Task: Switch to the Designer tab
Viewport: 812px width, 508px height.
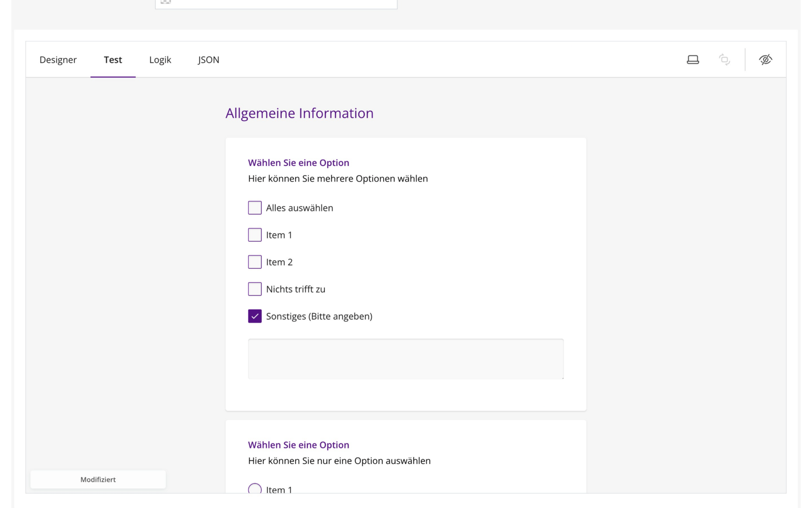Action: [x=58, y=60]
